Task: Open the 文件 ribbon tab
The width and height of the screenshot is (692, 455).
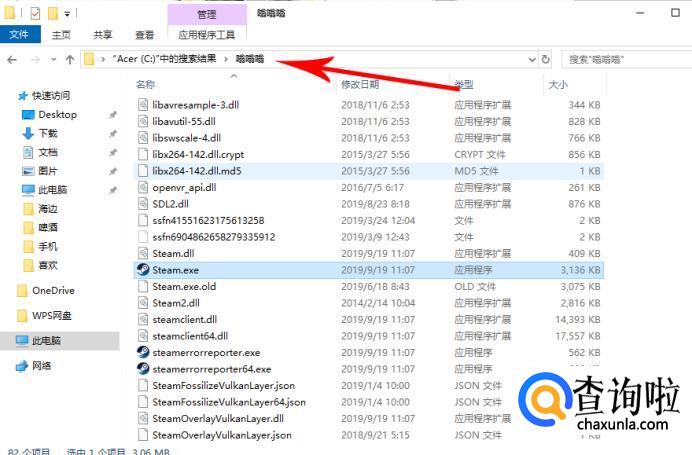Action: [20, 34]
